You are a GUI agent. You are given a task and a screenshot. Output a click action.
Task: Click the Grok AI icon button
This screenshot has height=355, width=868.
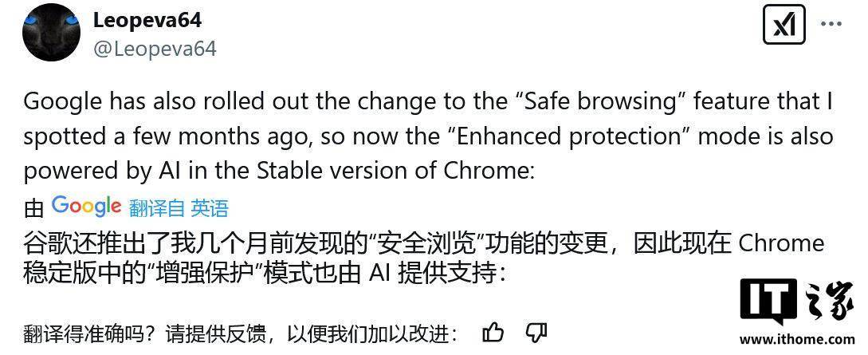click(784, 25)
